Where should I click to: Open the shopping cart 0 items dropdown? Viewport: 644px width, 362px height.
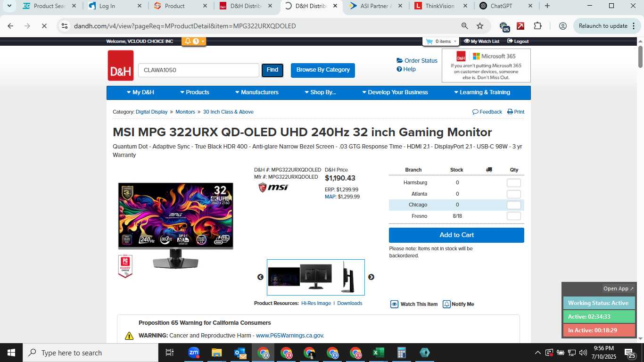pos(441,41)
